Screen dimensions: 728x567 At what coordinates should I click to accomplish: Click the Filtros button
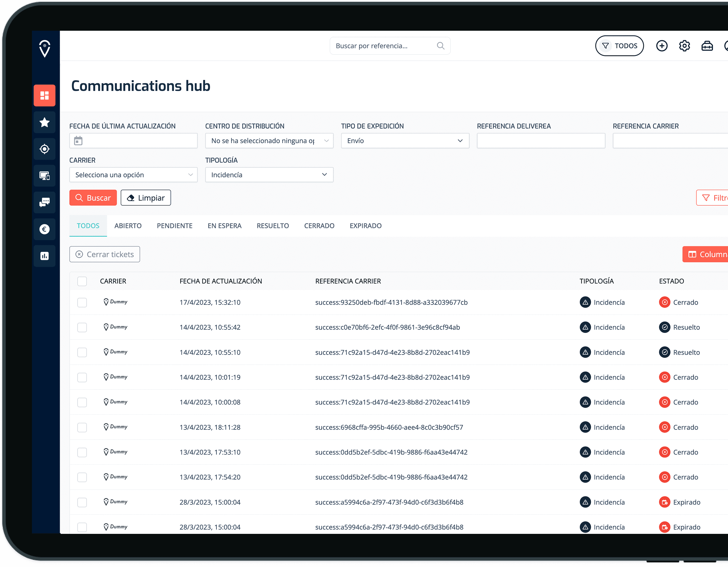(712, 198)
